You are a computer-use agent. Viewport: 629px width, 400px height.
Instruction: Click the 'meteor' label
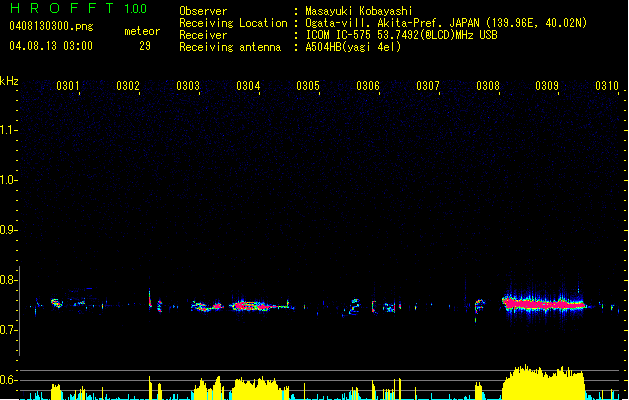142,31
